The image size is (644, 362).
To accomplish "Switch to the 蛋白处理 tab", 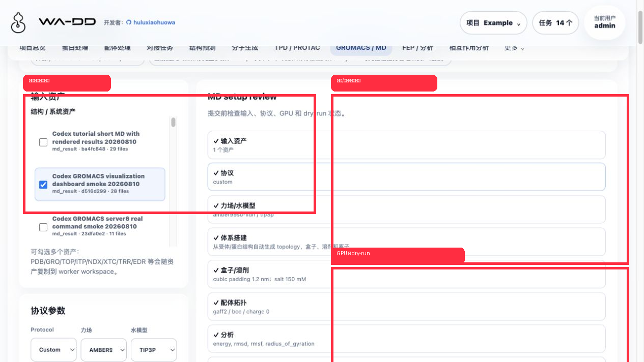I will (x=75, y=48).
